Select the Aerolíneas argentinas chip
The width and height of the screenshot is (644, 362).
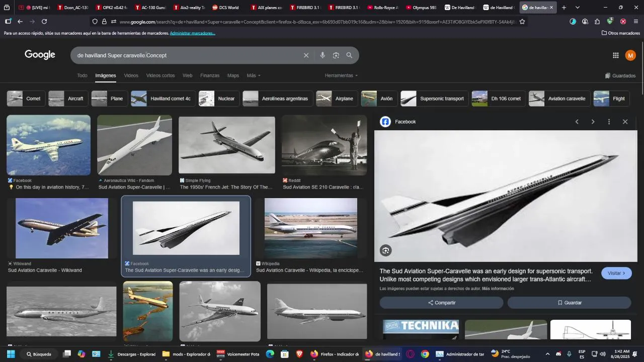click(x=278, y=99)
